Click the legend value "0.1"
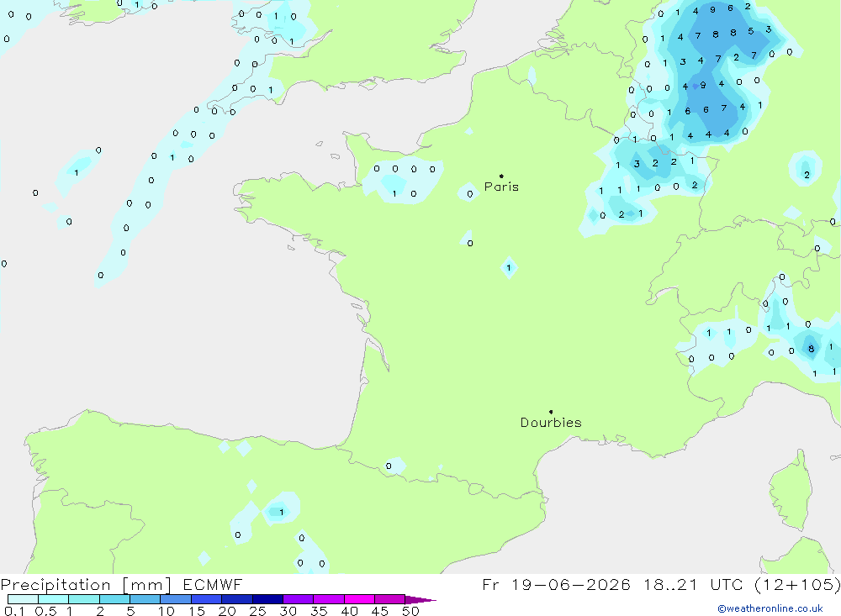This screenshot has height=616, width=841. [x=14, y=611]
